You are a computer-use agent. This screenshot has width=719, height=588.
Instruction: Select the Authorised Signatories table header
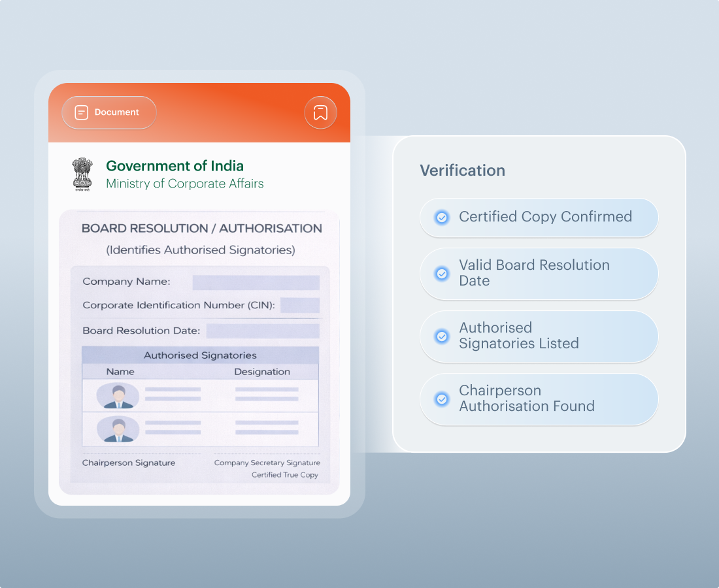pyautogui.click(x=200, y=355)
